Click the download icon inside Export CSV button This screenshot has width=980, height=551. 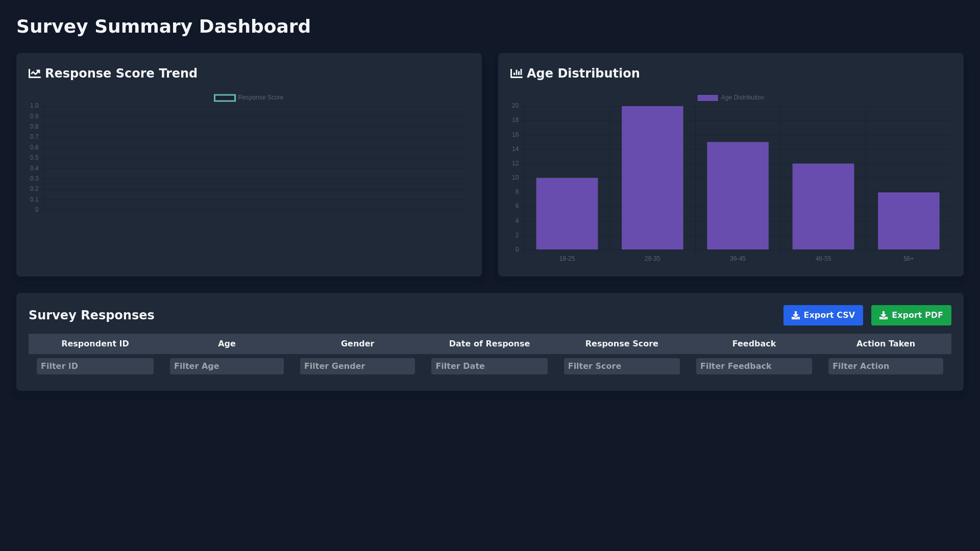coord(796,315)
